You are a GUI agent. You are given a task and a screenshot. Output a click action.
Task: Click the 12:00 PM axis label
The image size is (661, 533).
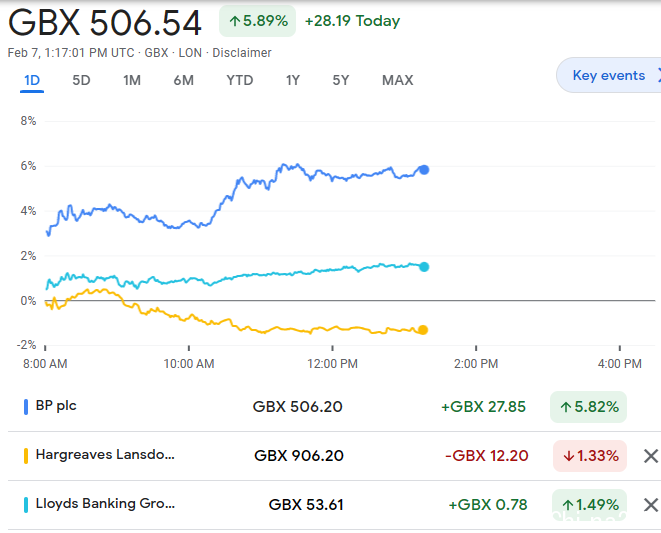(333, 363)
